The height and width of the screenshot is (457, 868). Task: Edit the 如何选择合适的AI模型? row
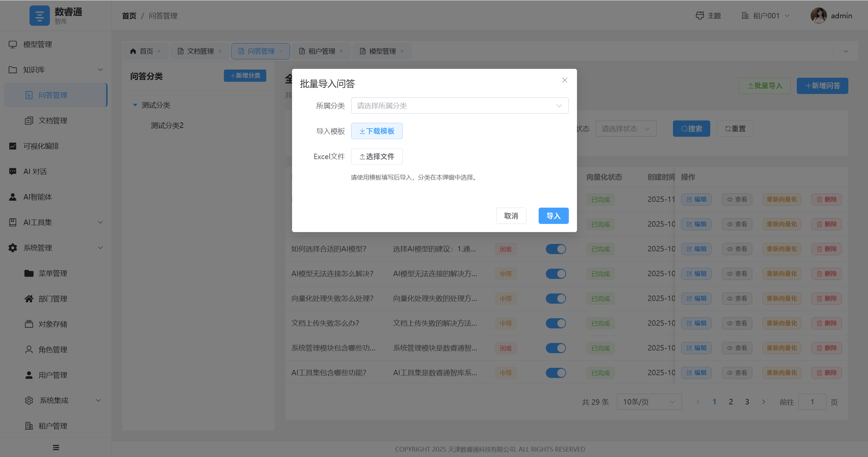696,249
